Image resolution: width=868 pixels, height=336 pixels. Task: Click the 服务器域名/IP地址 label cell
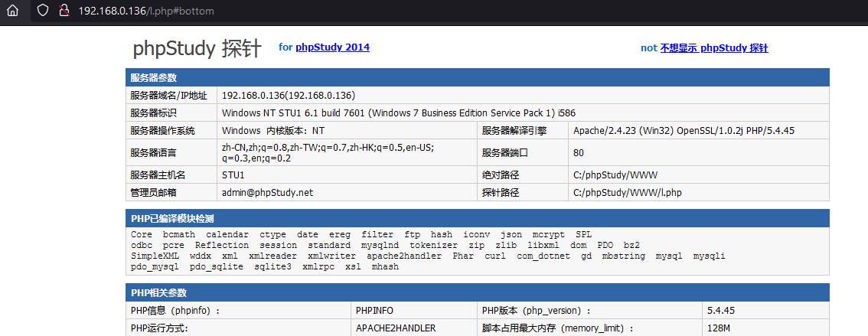[x=171, y=96]
